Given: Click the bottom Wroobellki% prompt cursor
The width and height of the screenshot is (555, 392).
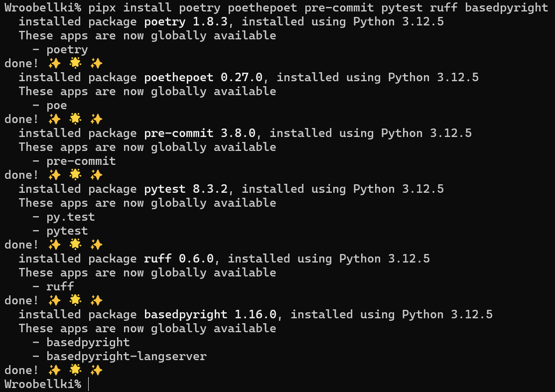Looking at the screenshot, I should click(89, 384).
